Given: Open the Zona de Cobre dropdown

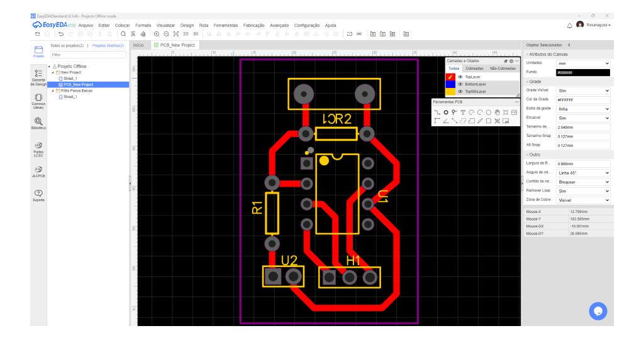Looking at the screenshot, I should click(x=583, y=200).
